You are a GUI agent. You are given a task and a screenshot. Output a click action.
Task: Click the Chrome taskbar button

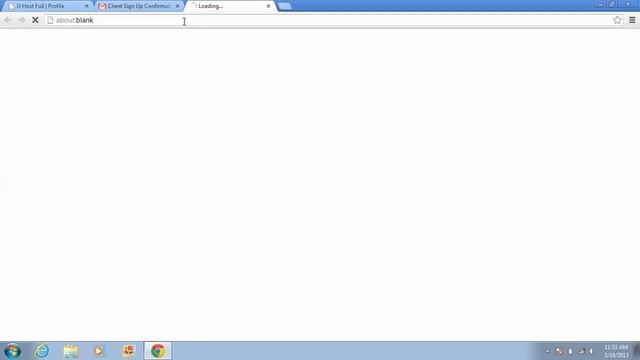158,351
